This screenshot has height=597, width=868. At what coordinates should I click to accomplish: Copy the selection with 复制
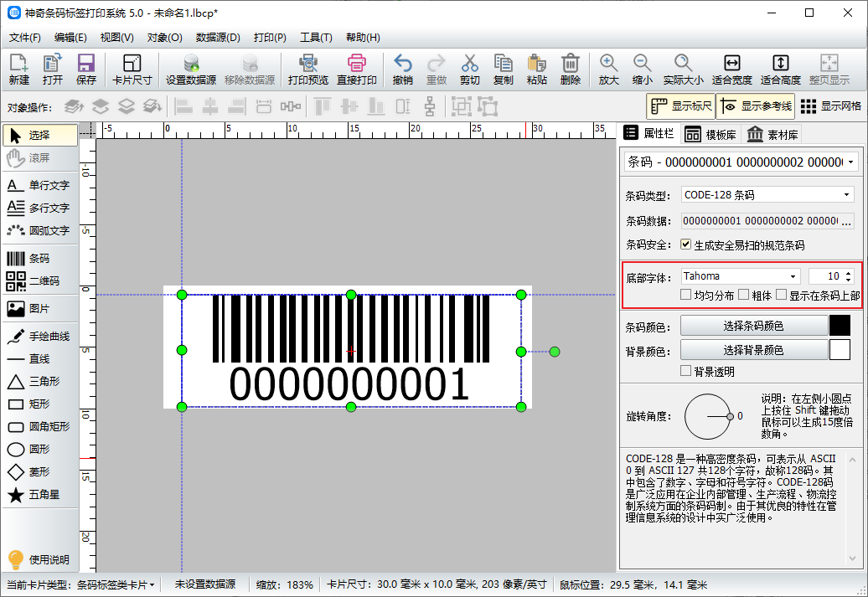[x=504, y=69]
